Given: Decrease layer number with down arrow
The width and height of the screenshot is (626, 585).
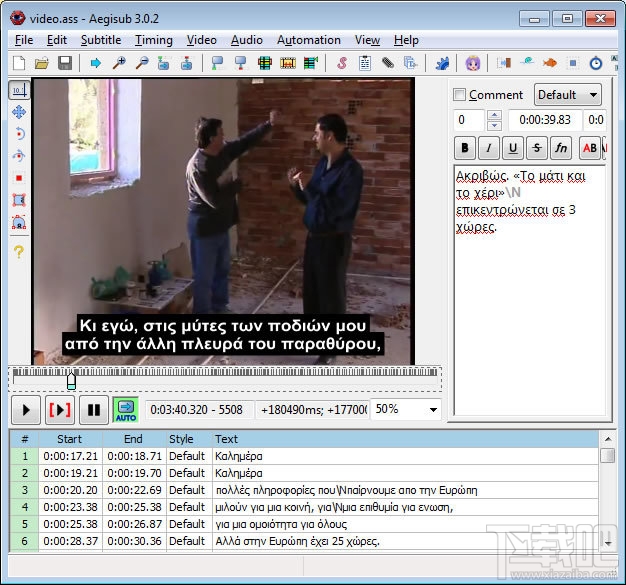Looking at the screenshot, I should click(x=495, y=125).
